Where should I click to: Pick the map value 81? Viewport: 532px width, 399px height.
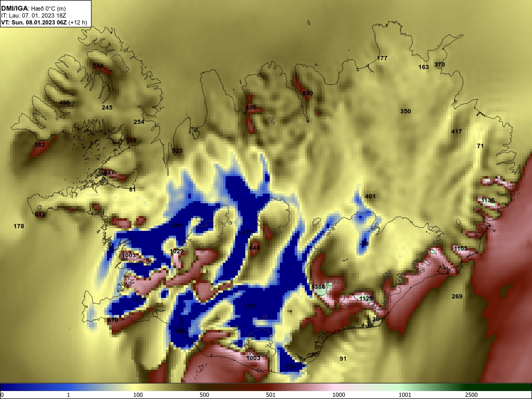tap(132, 190)
